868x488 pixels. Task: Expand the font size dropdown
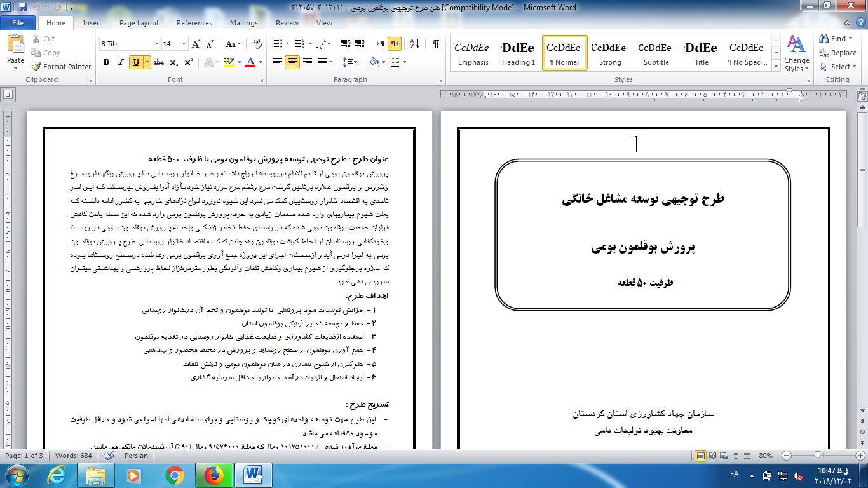[184, 44]
